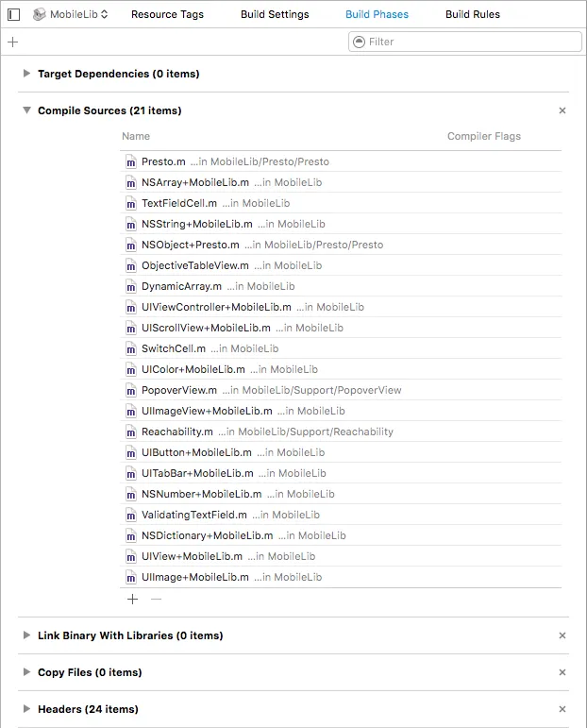Viewport: 587px width, 728px height.
Task: Expand Link Binary With Libraries section
Action: 26,635
